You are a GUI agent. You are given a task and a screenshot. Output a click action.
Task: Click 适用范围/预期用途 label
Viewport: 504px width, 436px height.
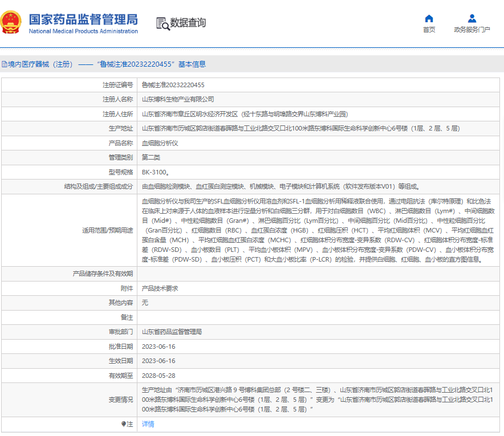[107, 230]
